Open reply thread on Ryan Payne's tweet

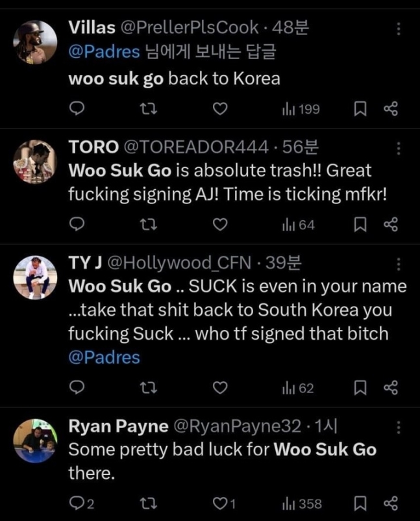pos(81,504)
